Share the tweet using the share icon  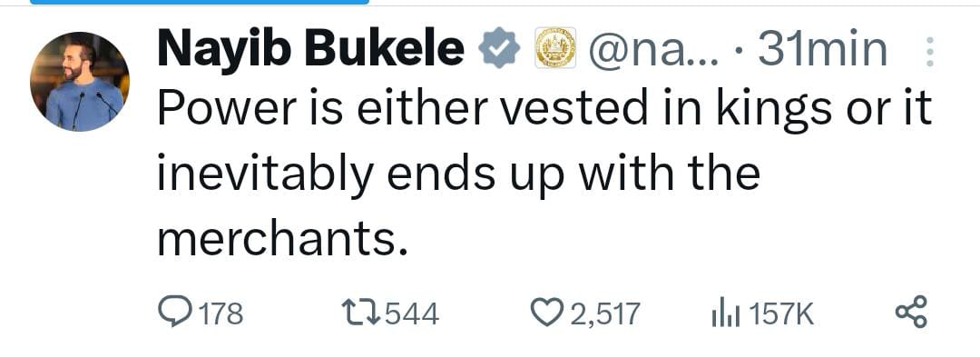(x=912, y=313)
